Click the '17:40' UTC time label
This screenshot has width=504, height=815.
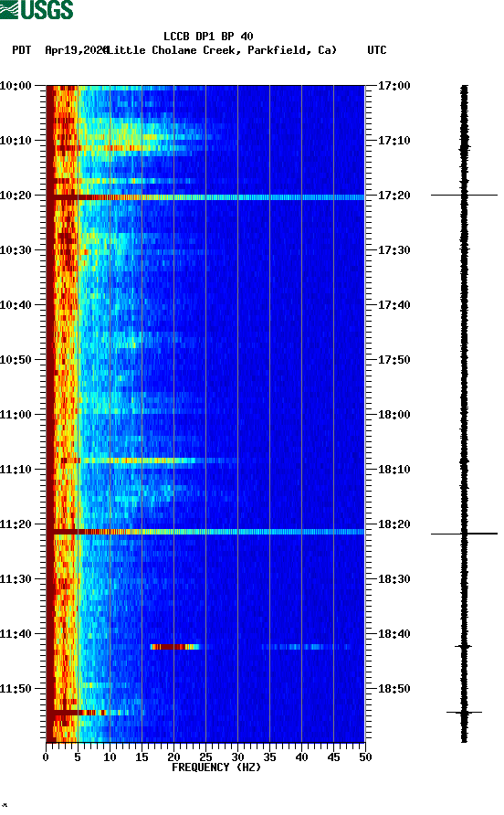coord(394,305)
